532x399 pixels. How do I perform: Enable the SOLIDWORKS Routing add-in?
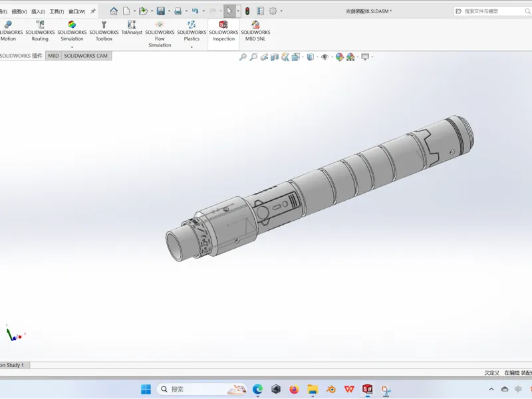[x=40, y=31]
